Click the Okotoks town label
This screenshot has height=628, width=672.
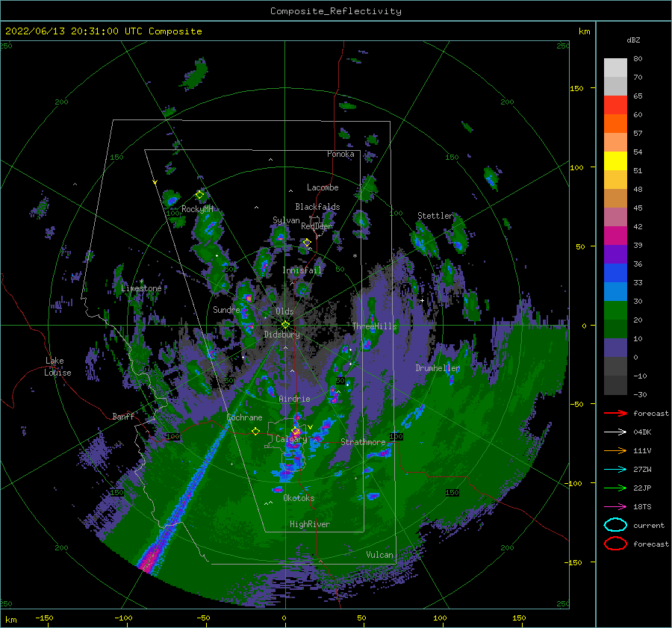pos(299,498)
